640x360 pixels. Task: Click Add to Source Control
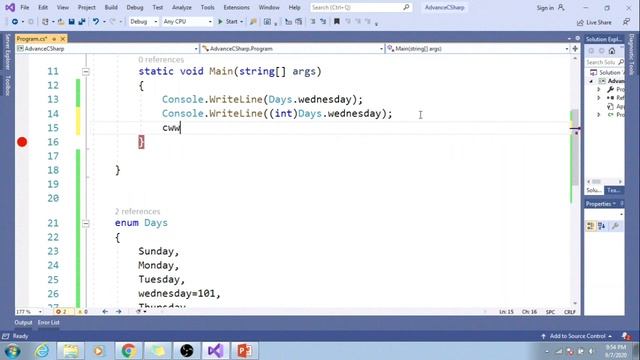point(578,336)
